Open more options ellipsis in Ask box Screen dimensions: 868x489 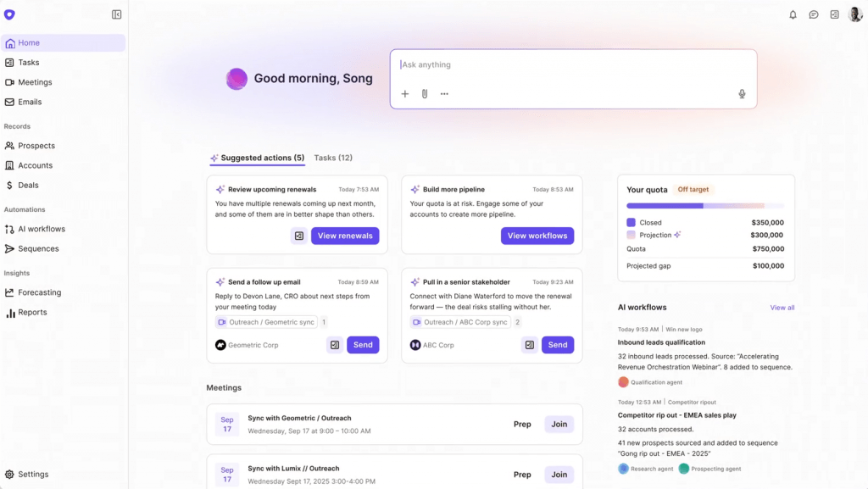444,94
